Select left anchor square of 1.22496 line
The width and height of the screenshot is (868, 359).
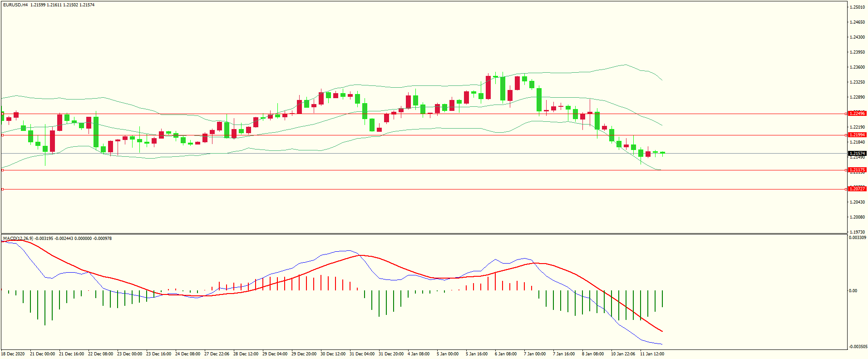pyautogui.click(x=2, y=114)
